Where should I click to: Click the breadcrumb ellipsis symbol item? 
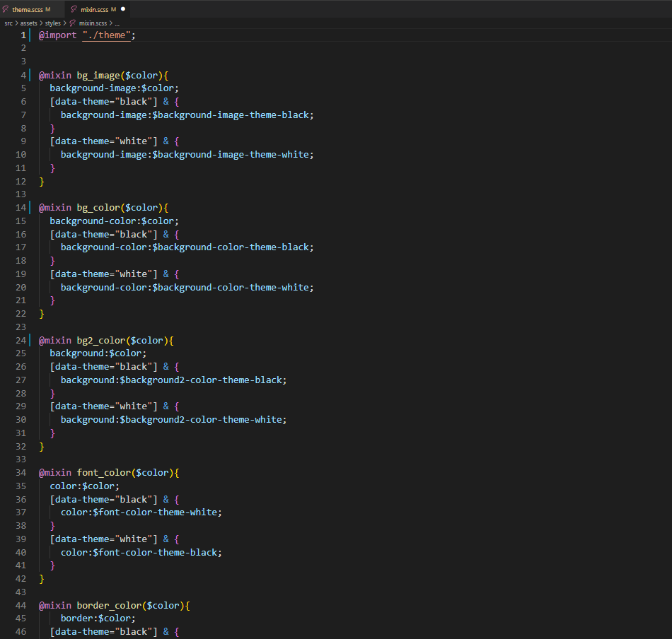pyautogui.click(x=117, y=23)
